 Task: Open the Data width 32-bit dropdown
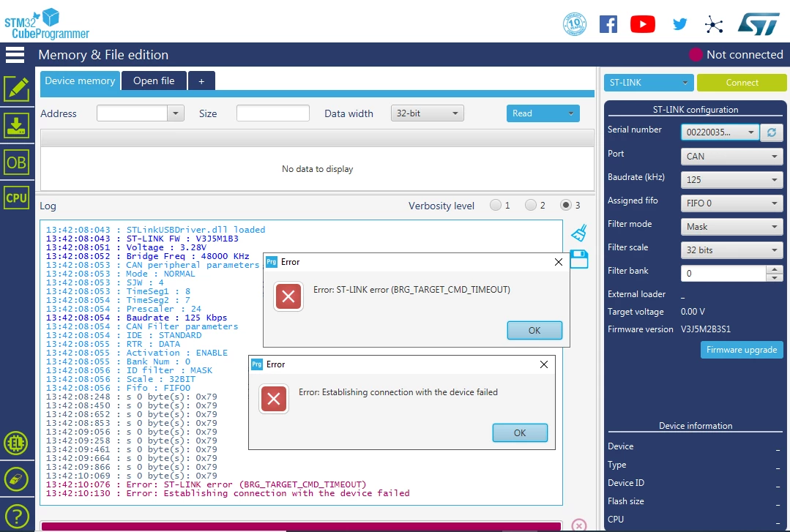pyautogui.click(x=428, y=113)
